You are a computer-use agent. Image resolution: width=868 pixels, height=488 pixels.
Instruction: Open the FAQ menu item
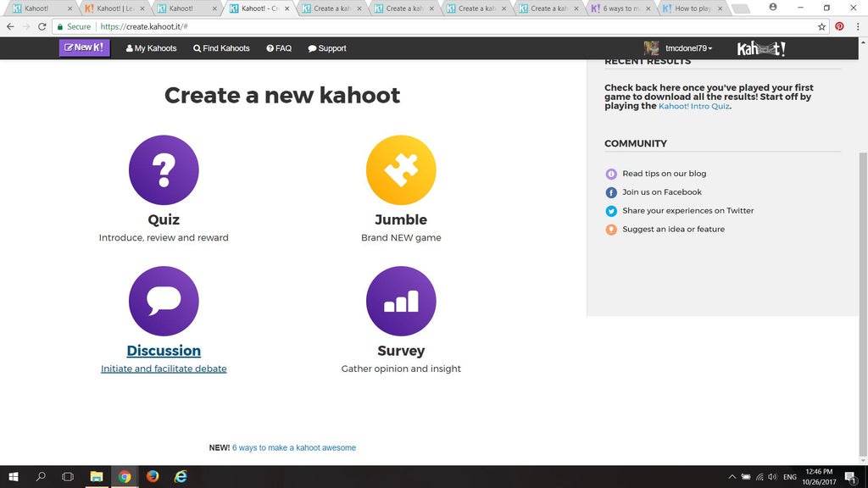[279, 48]
